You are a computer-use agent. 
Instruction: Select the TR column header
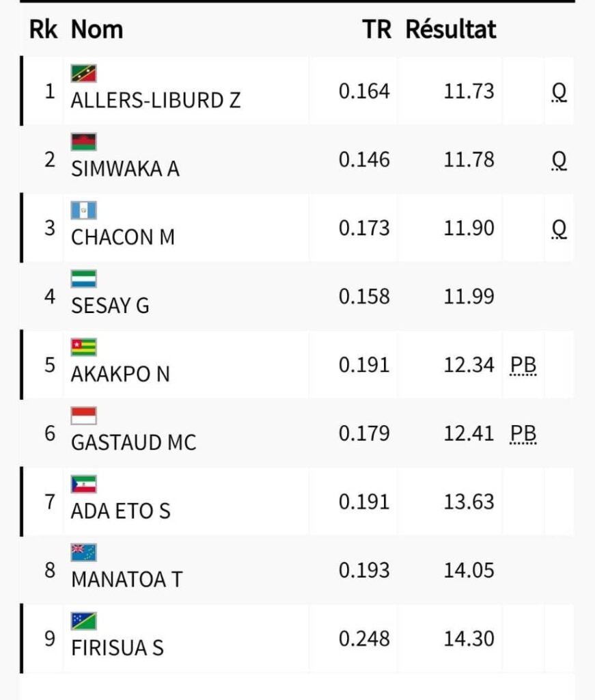(376, 30)
